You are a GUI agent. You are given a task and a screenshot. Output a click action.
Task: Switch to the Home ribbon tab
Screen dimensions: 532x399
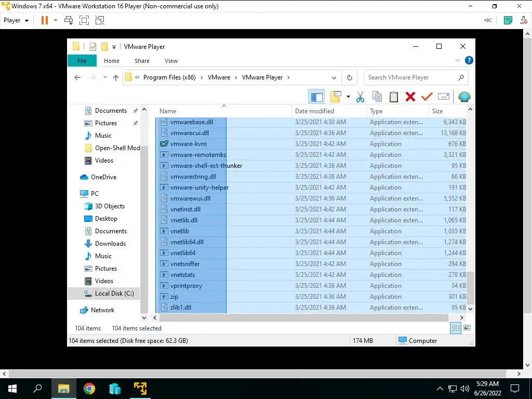coord(112,61)
